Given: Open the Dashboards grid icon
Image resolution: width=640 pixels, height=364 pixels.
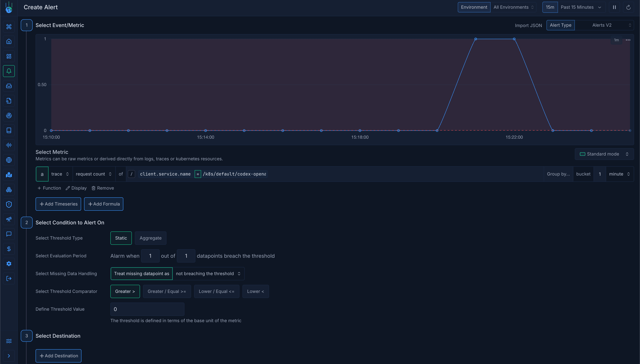Looking at the screenshot, I should point(9,56).
